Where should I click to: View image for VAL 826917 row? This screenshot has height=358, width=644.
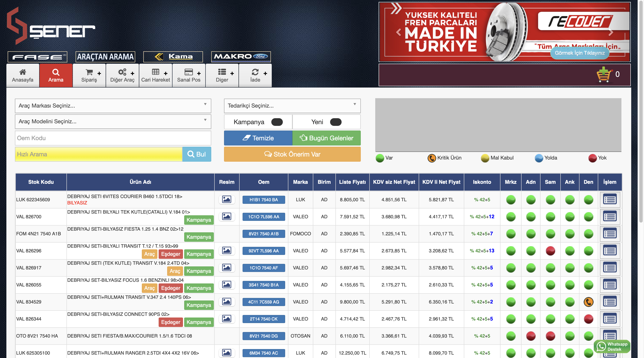(x=227, y=267)
